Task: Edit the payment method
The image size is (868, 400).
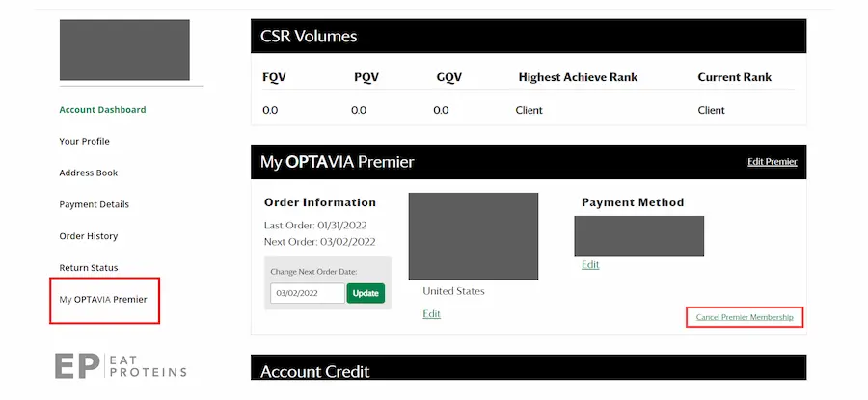Action: coord(590,264)
